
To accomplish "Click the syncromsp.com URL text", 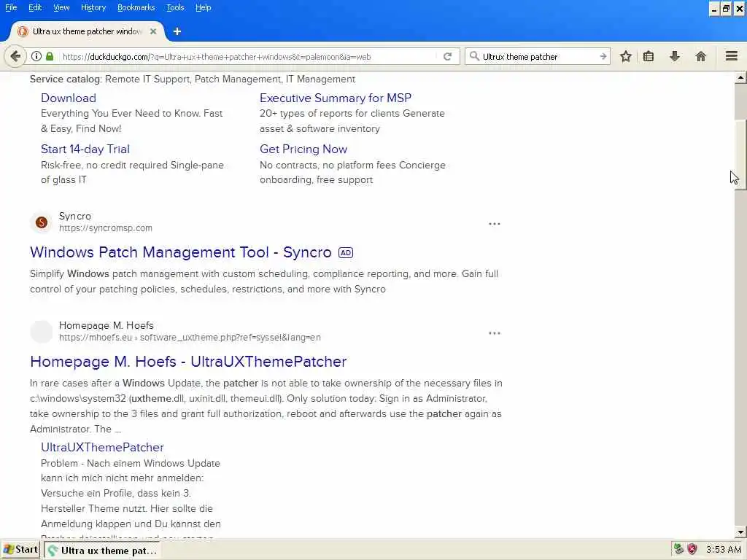I will [106, 228].
